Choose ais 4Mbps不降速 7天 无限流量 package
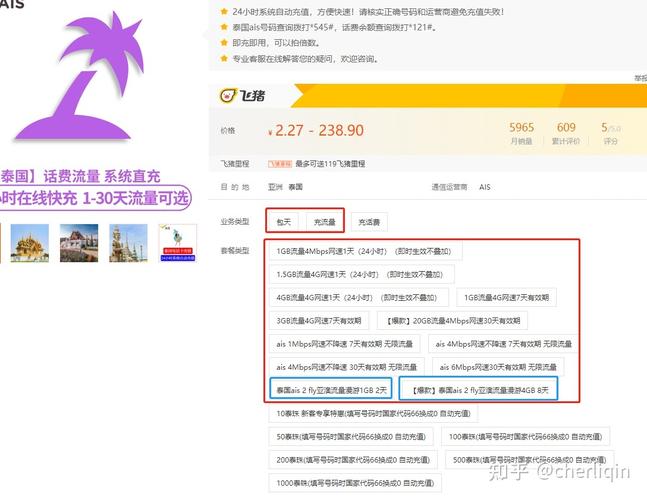 503,344
